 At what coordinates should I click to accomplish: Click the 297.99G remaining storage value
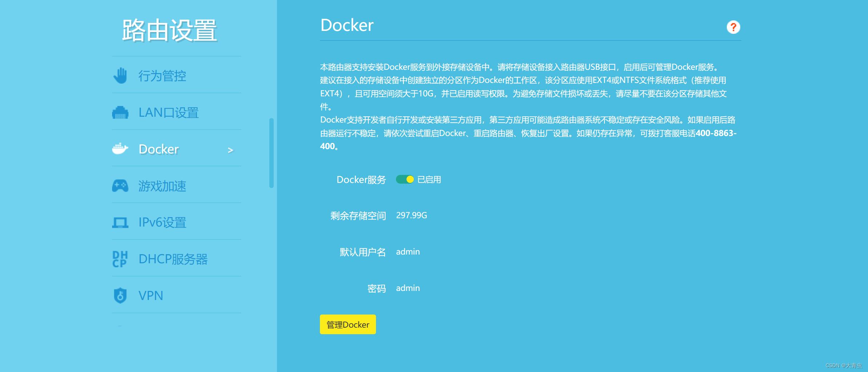412,215
